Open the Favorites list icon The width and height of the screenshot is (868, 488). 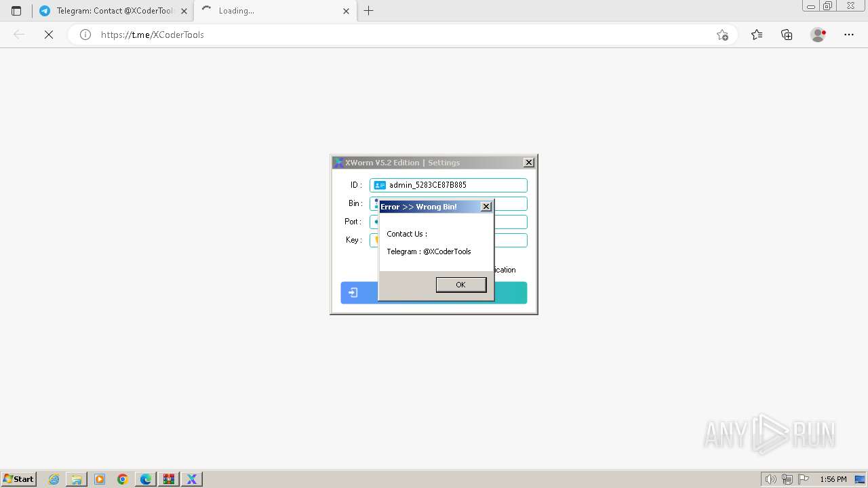pos(757,35)
